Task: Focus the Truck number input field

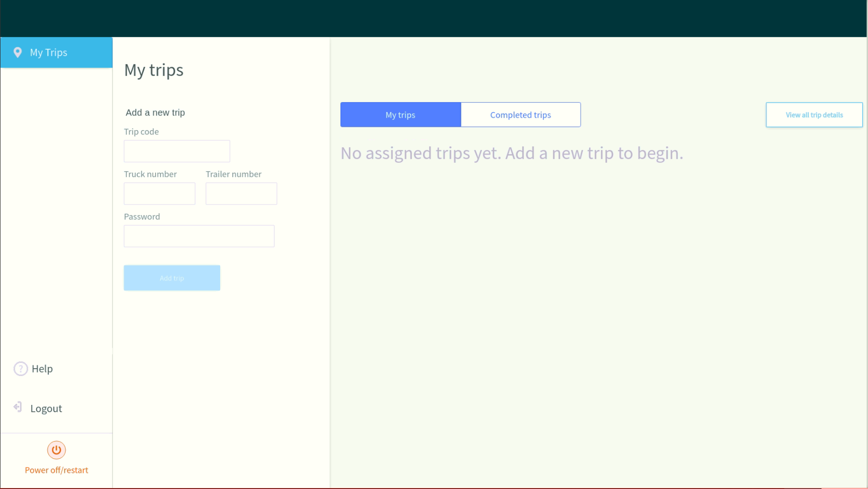Action: pyautogui.click(x=160, y=194)
